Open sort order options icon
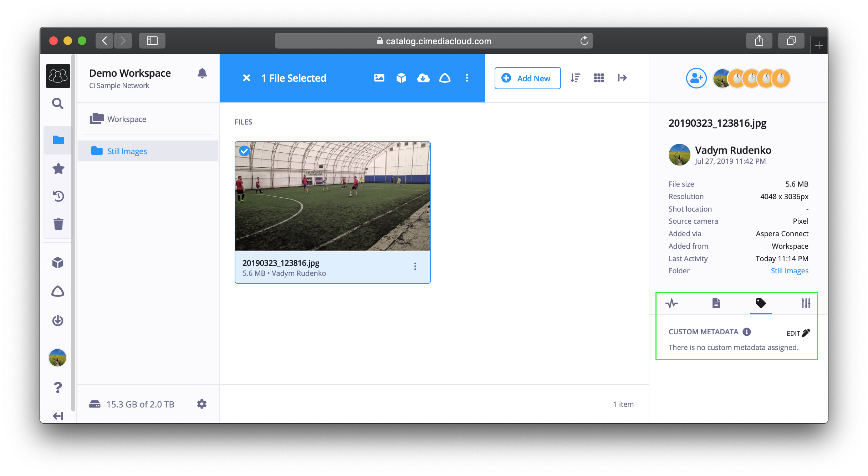Image resolution: width=868 pixels, height=476 pixels. (x=575, y=78)
